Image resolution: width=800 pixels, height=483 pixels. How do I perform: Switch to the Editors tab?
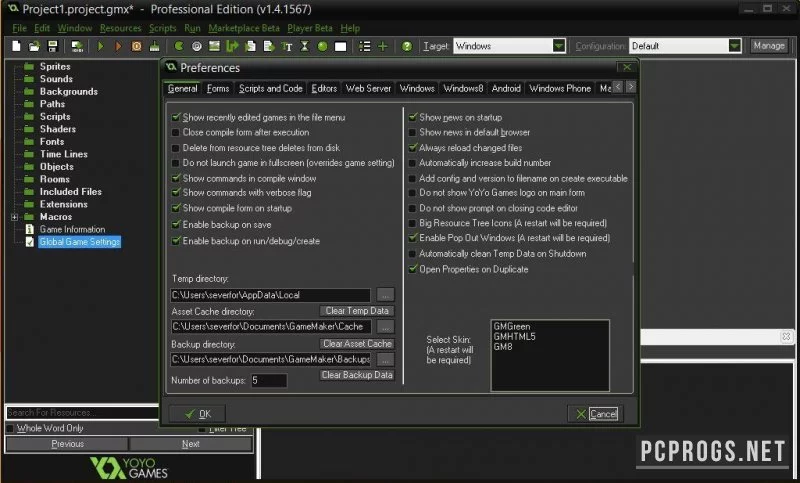point(324,88)
